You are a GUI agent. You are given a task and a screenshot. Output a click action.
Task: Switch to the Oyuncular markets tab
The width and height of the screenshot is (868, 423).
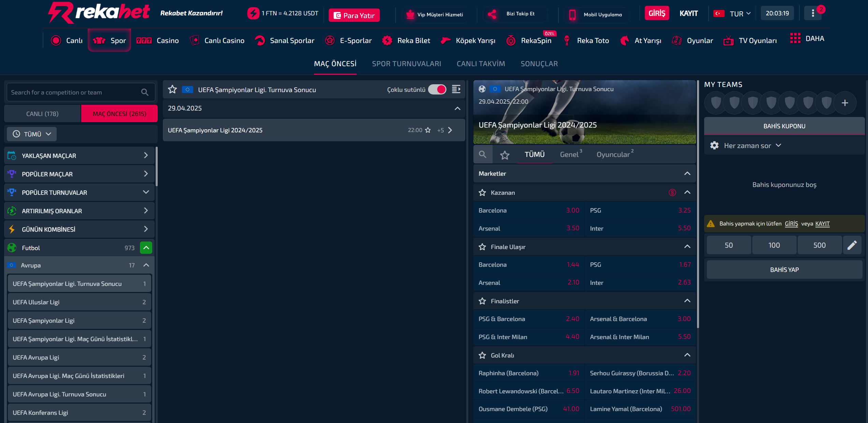click(615, 155)
